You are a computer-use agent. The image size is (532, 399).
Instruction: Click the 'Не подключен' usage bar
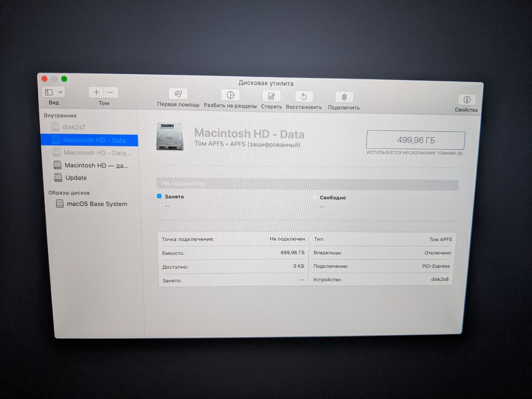307,184
